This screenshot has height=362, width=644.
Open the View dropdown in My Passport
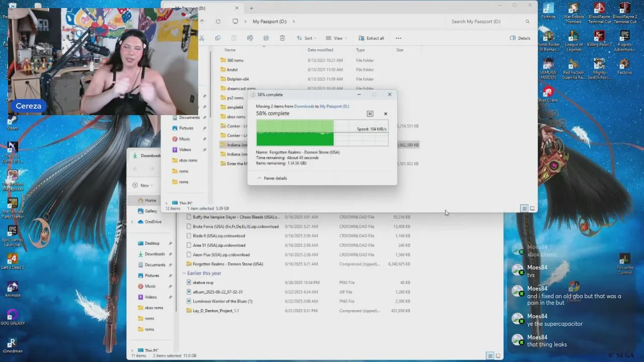pyautogui.click(x=336, y=38)
